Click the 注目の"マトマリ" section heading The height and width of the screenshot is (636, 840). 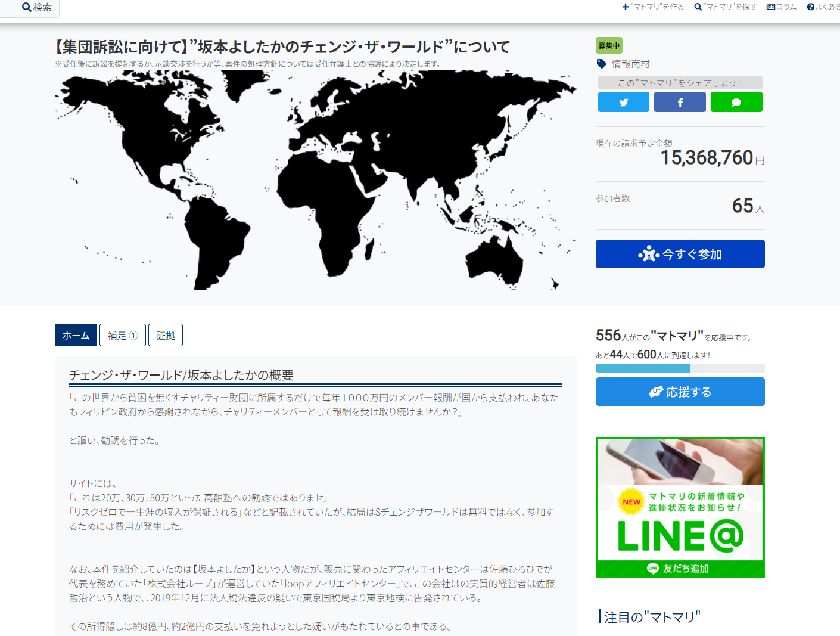click(652, 617)
